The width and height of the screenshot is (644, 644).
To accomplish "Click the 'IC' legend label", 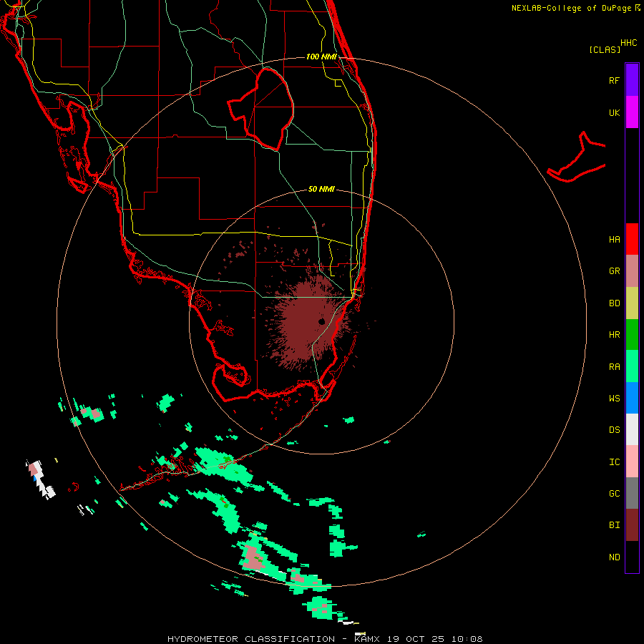I will (x=614, y=462).
